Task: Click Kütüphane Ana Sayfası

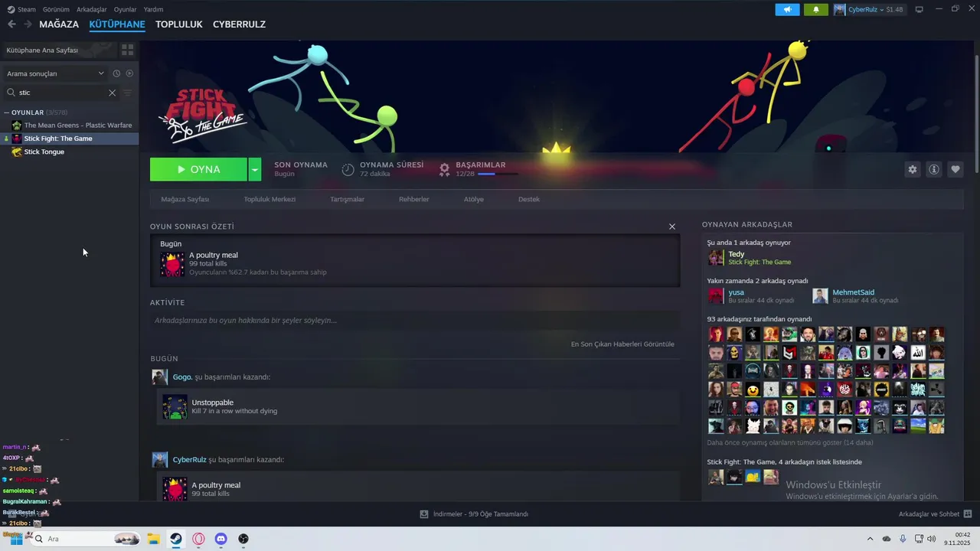Action: 43,50
